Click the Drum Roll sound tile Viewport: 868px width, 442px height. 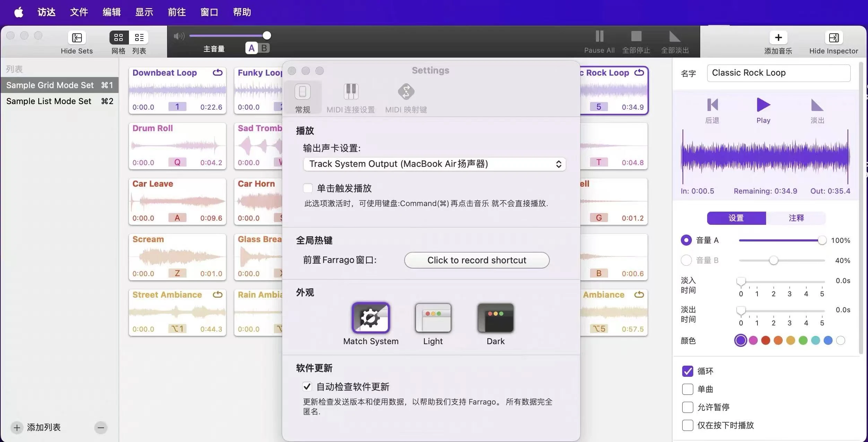pyautogui.click(x=177, y=146)
